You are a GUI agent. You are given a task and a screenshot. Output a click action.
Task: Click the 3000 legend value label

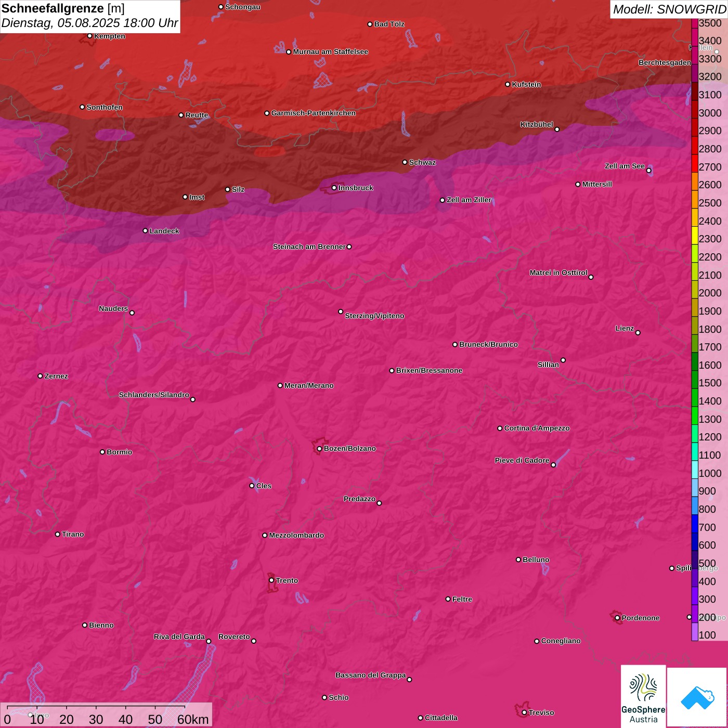(x=710, y=113)
